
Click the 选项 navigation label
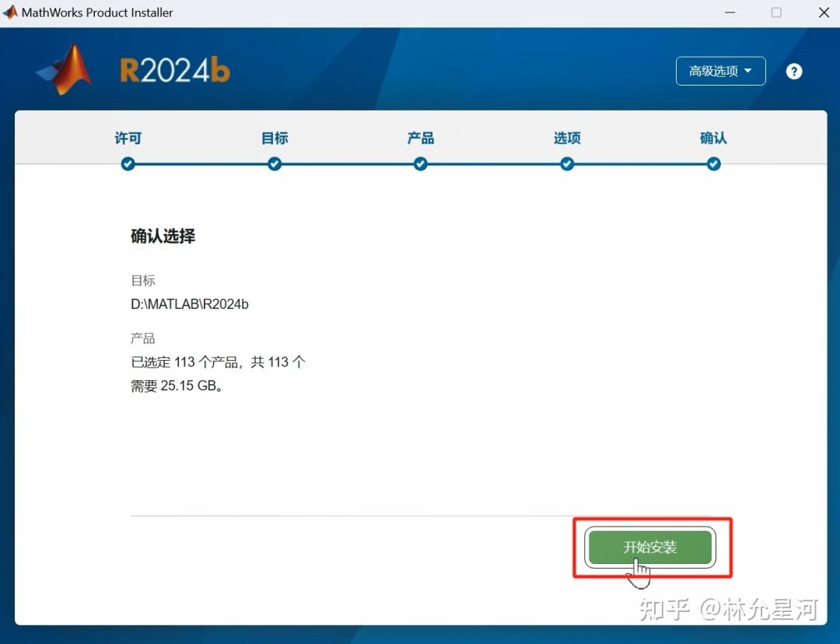pyautogui.click(x=567, y=138)
